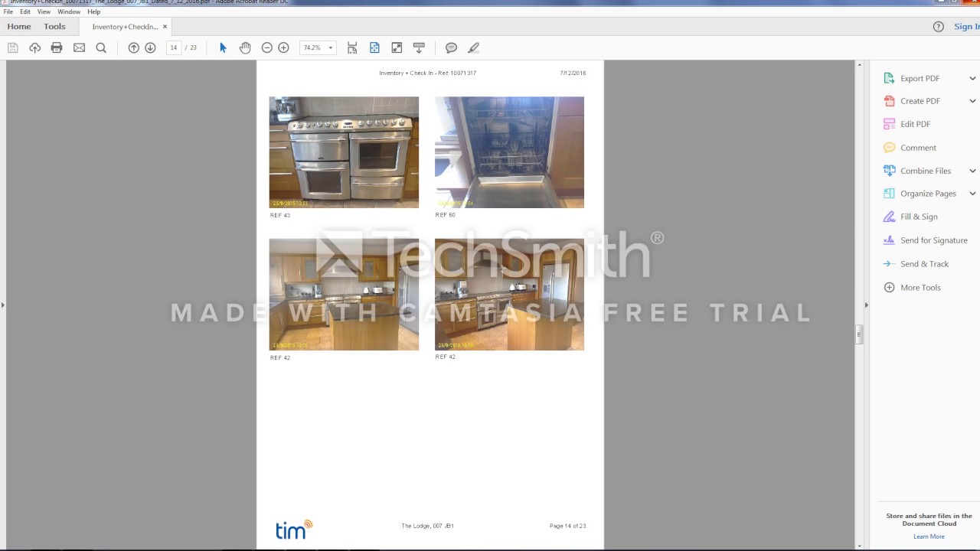Image resolution: width=980 pixels, height=551 pixels.
Task: Open the find text magnifier
Action: [101, 47]
